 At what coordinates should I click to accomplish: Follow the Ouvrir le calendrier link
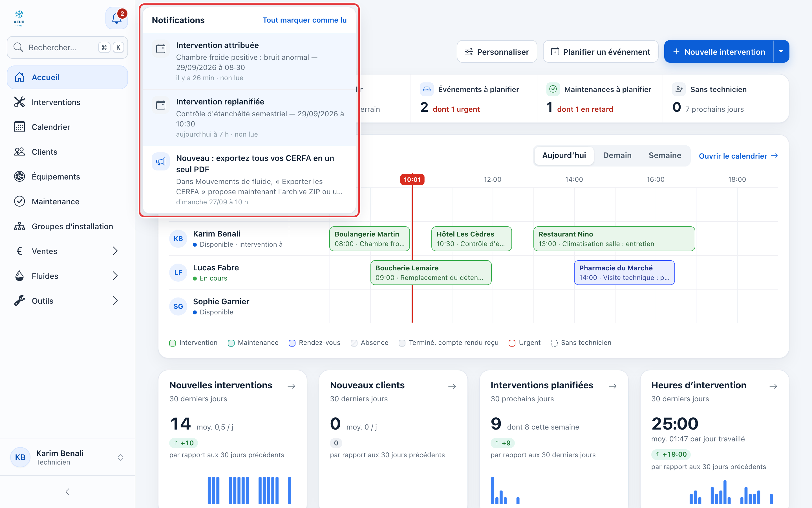738,156
